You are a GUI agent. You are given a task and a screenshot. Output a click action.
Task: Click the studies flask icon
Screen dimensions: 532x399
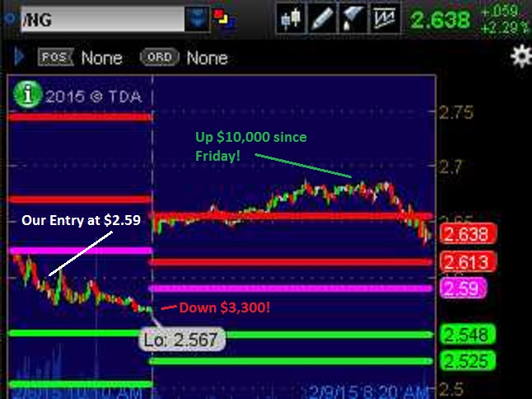coord(352,19)
